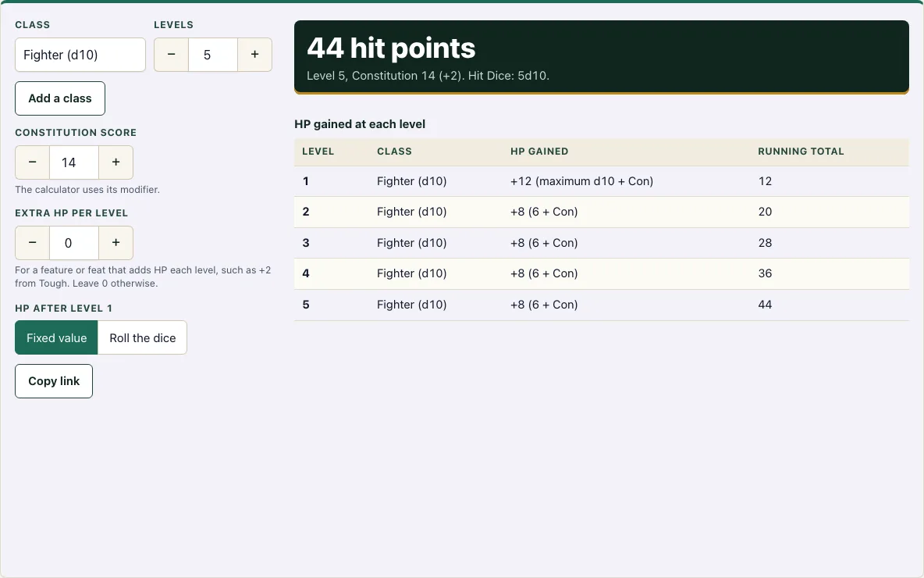Click the running total 28 cell
This screenshot has width=924, height=578.
click(765, 243)
